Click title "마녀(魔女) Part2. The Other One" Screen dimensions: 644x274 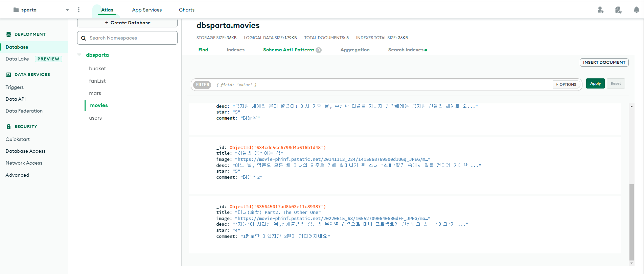click(278, 213)
